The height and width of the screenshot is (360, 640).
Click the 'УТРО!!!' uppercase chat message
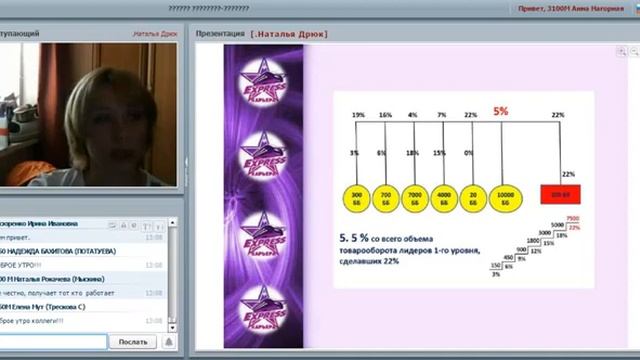pos(20,265)
